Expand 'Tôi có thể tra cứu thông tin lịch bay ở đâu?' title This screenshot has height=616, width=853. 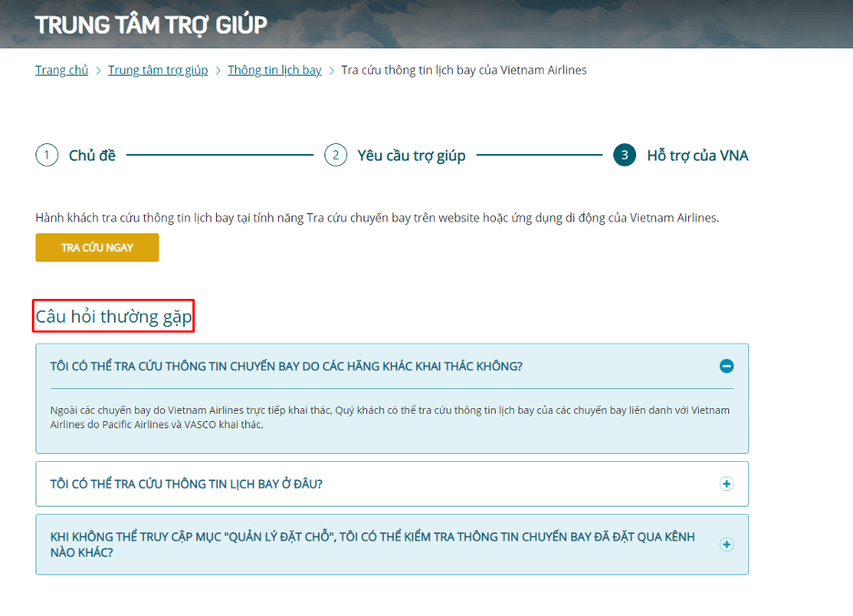tap(187, 484)
